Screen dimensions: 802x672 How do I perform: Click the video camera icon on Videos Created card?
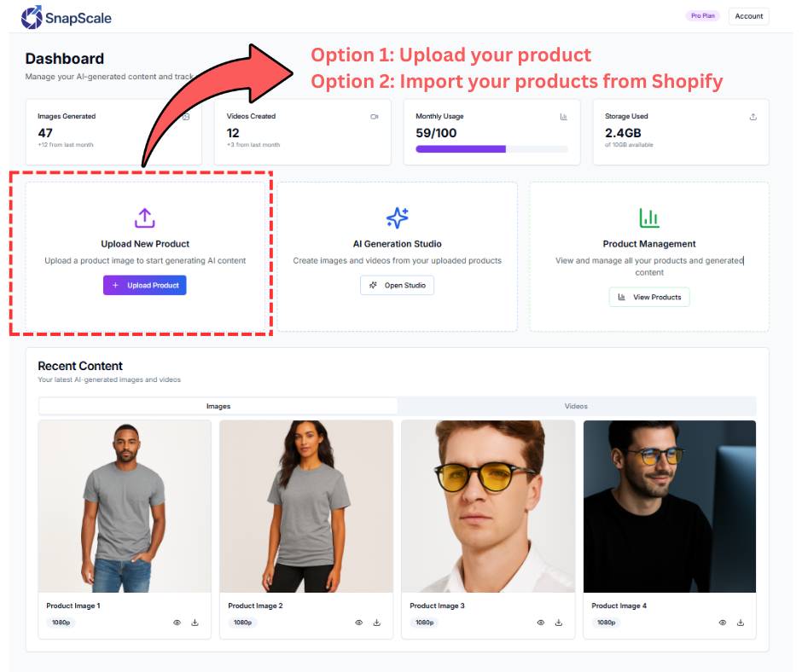tap(374, 117)
